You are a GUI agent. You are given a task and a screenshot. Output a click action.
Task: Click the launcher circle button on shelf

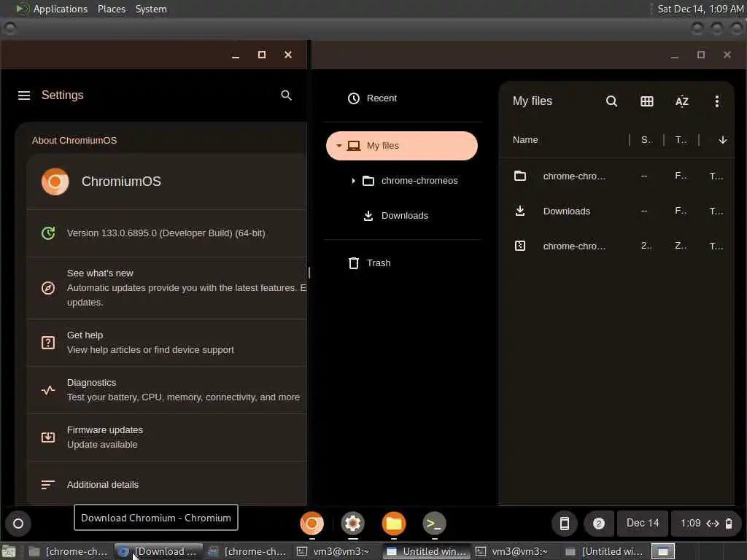click(x=18, y=524)
